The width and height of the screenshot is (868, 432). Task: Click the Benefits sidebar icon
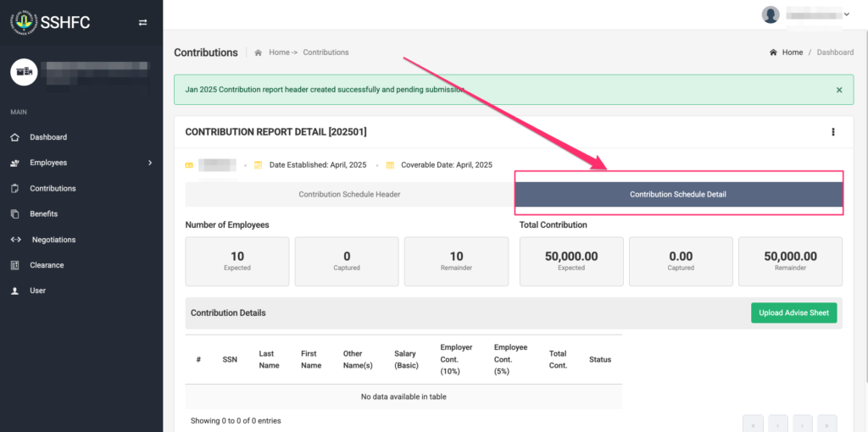pyautogui.click(x=14, y=214)
